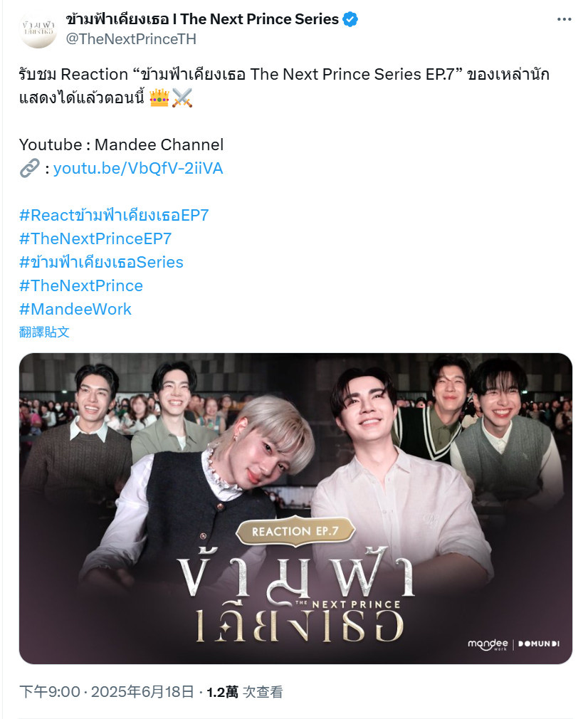Click the chain link emoji icon

coord(30,168)
